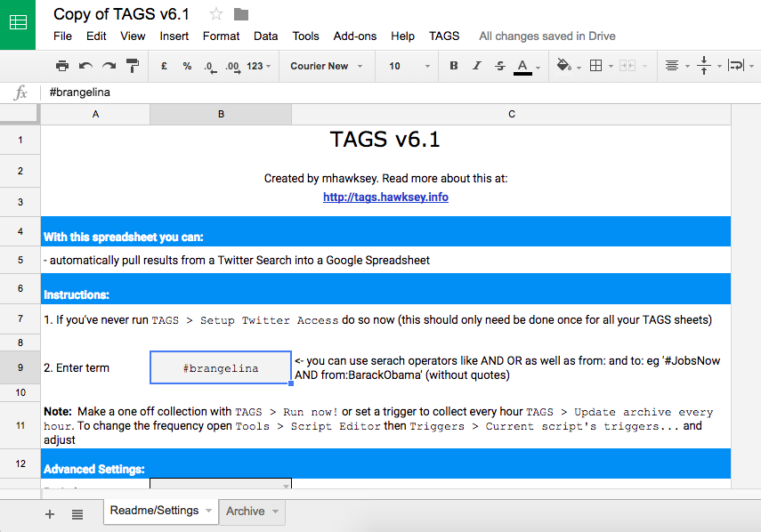The height and width of the screenshot is (532, 761).
Task: Increase decimal places
Action: pyautogui.click(x=232, y=67)
